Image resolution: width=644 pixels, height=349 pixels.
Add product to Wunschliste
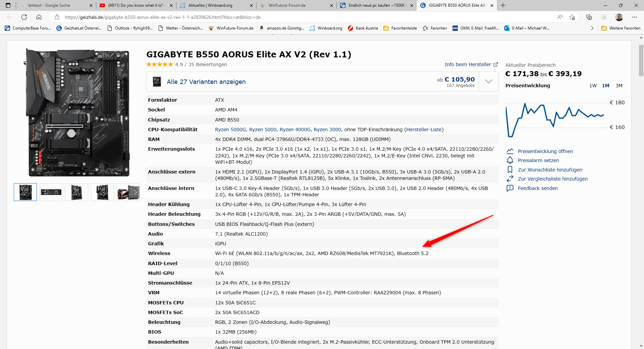(550, 170)
